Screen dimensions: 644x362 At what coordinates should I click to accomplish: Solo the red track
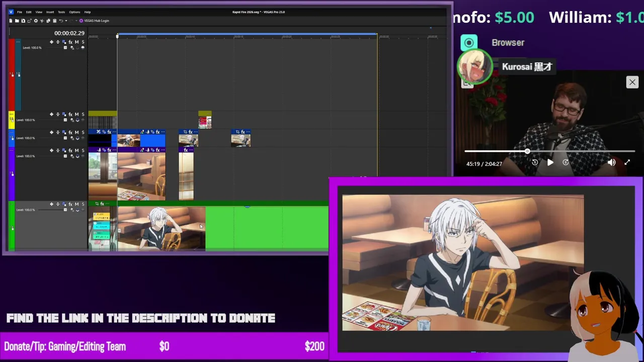coord(83,42)
